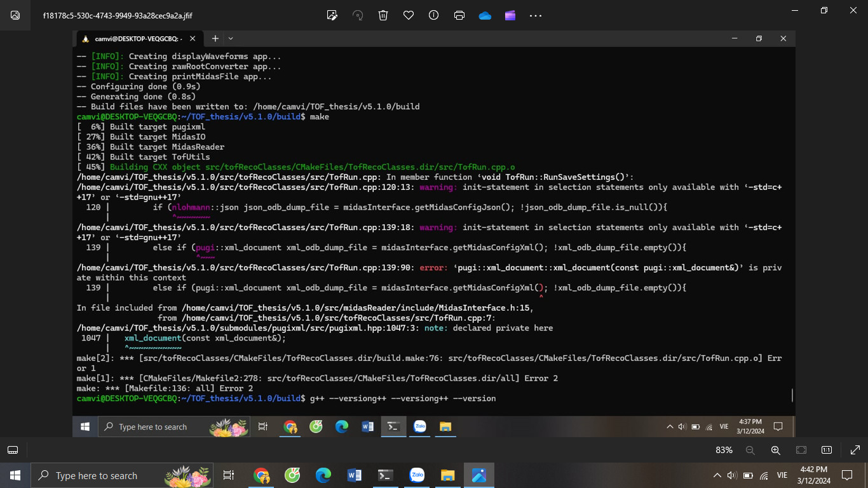The width and height of the screenshot is (868, 488).
Task: Toggle favorite with the heart icon
Action: (408, 15)
